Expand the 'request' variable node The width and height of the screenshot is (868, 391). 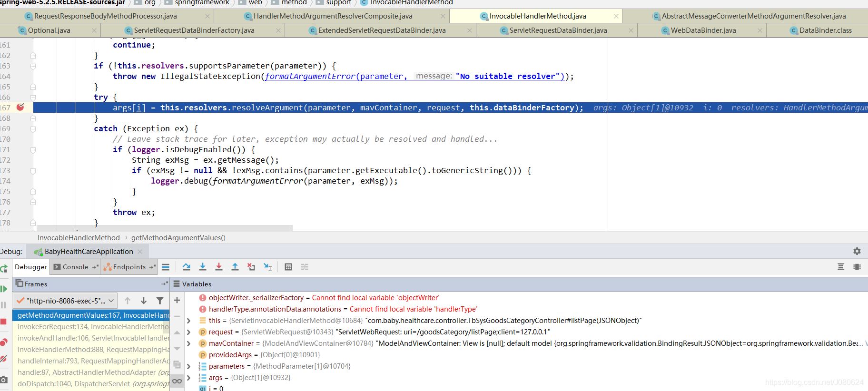(x=189, y=332)
